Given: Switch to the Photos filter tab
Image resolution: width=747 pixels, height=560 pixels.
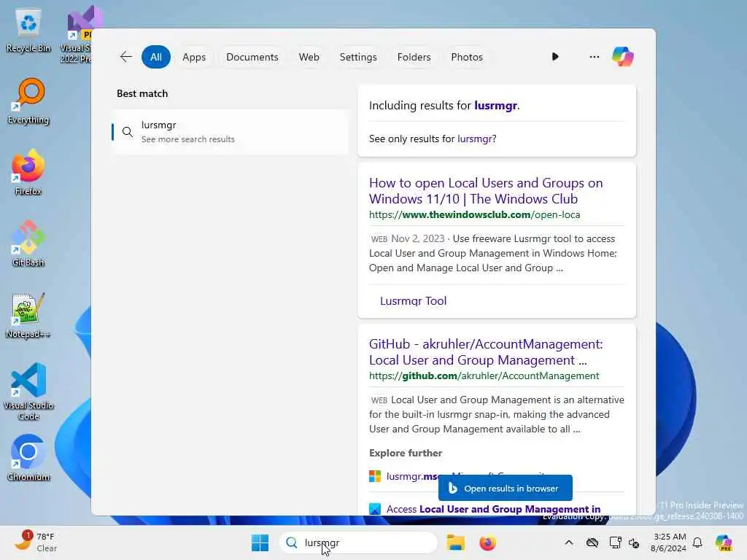Looking at the screenshot, I should (x=466, y=57).
